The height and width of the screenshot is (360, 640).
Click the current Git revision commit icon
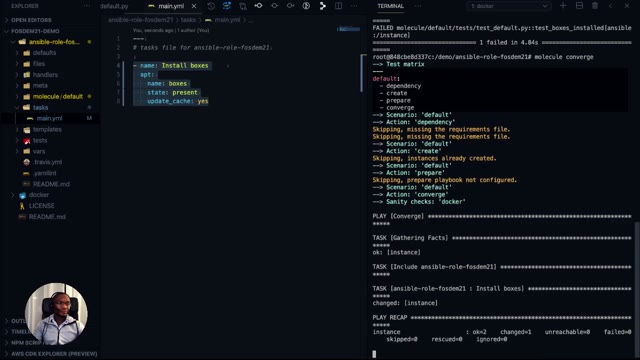click(274, 6)
